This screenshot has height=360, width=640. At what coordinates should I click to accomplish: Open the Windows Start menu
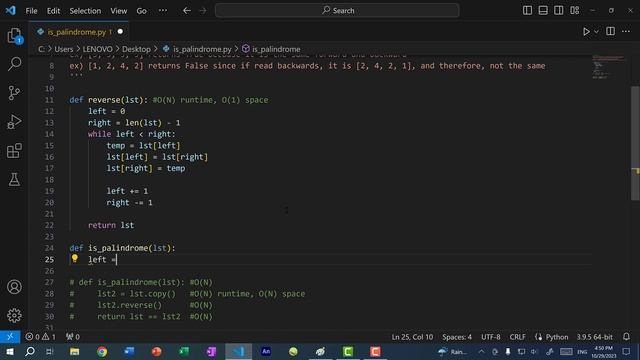pos(10,351)
